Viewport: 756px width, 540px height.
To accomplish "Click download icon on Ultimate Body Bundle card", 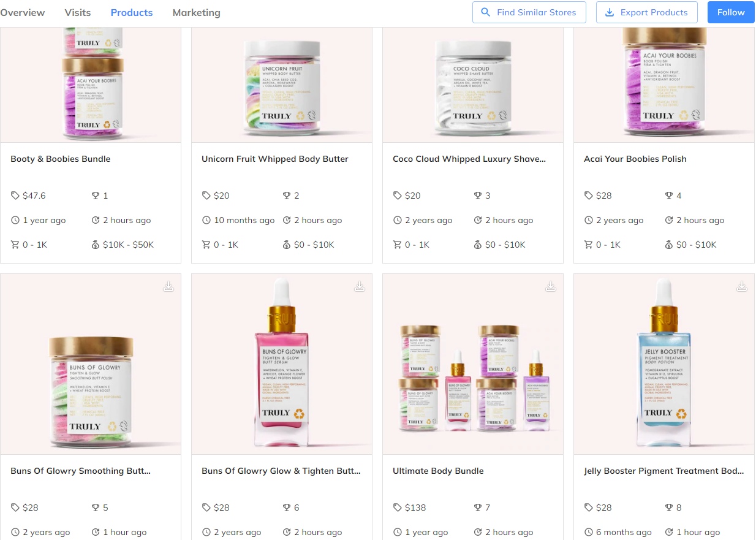I will tap(551, 286).
